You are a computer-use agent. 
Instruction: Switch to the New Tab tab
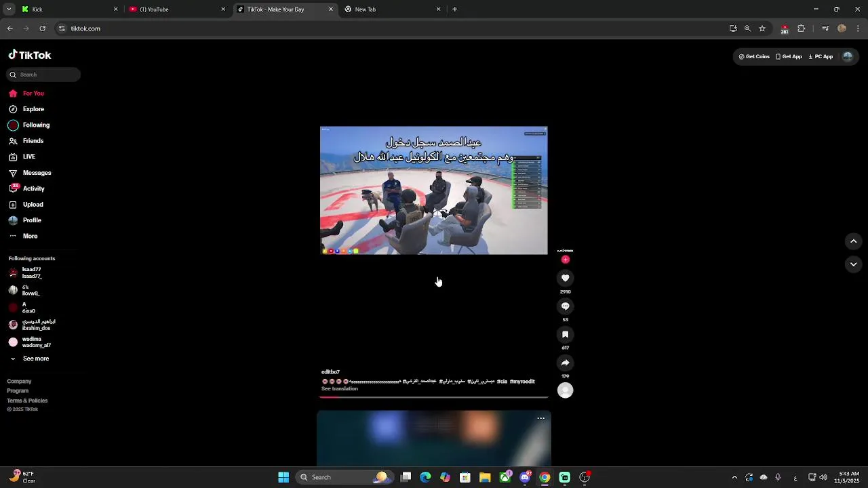click(393, 9)
